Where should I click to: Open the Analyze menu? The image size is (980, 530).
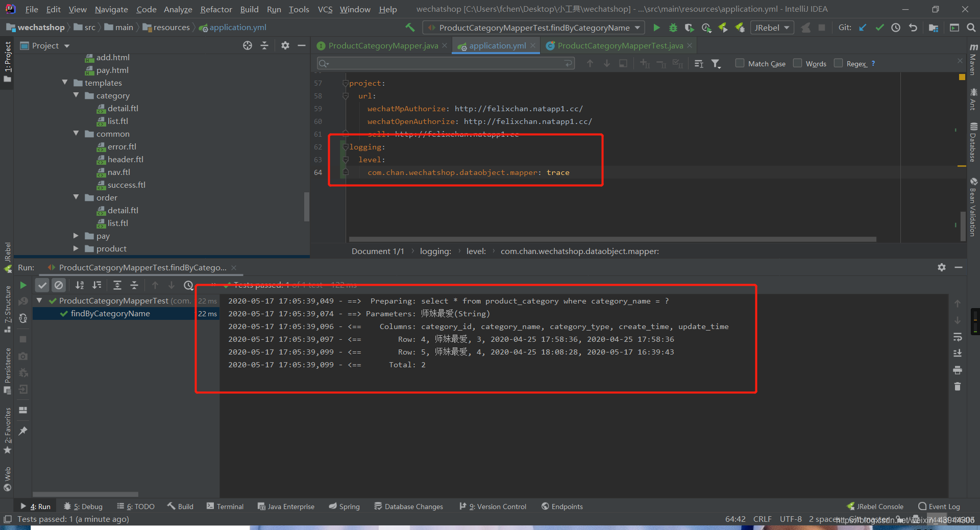[x=178, y=9]
